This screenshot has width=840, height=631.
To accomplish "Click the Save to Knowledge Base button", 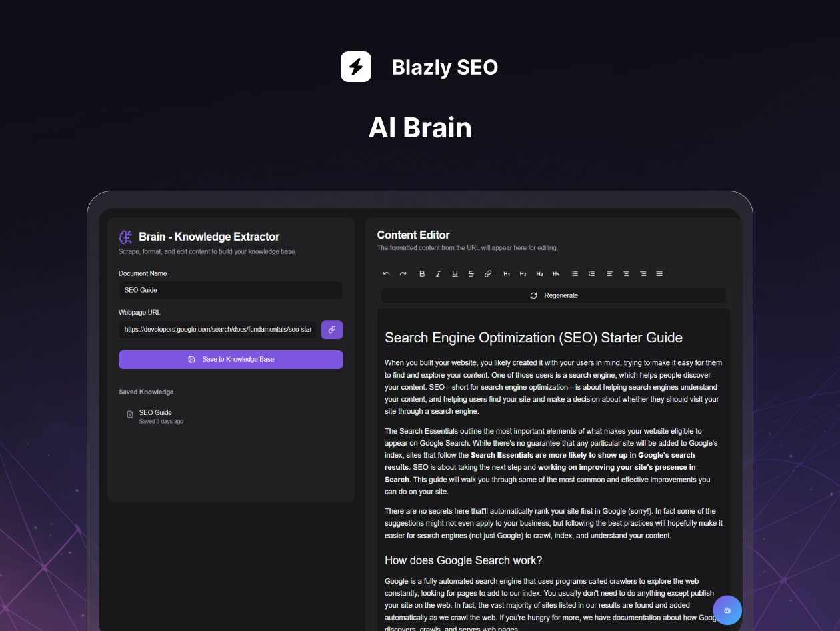I will 230,359.
